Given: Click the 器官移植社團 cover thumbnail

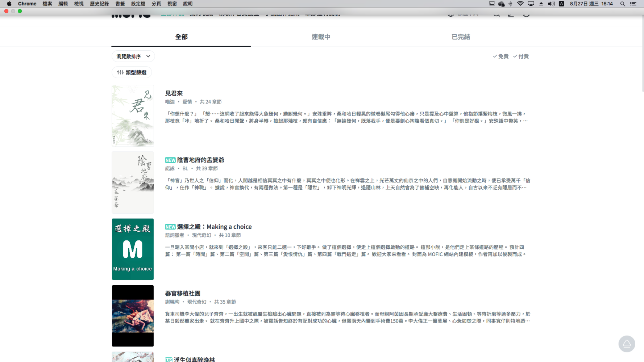Looking at the screenshot, I should pyautogui.click(x=133, y=316).
